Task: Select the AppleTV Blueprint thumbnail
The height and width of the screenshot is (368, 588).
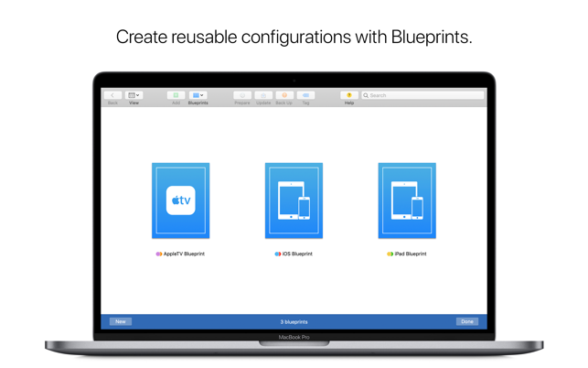Action: point(181,200)
